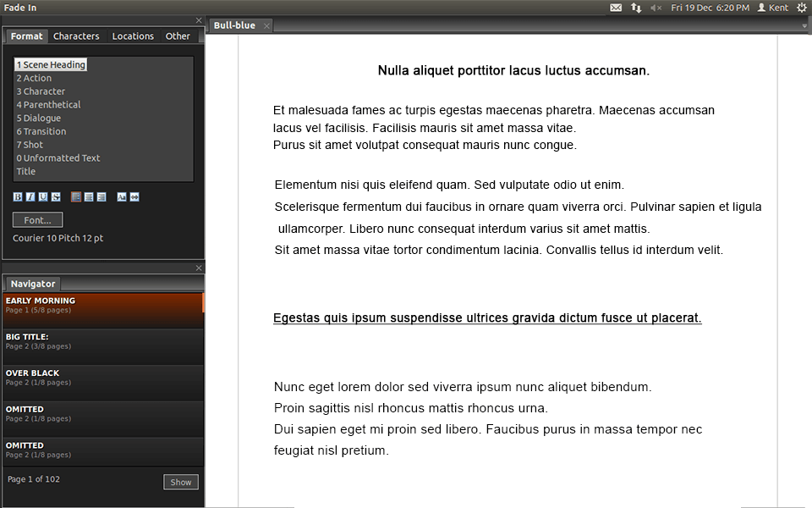Toggle underline formatting
812x508 pixels.
tap(43, 196)
